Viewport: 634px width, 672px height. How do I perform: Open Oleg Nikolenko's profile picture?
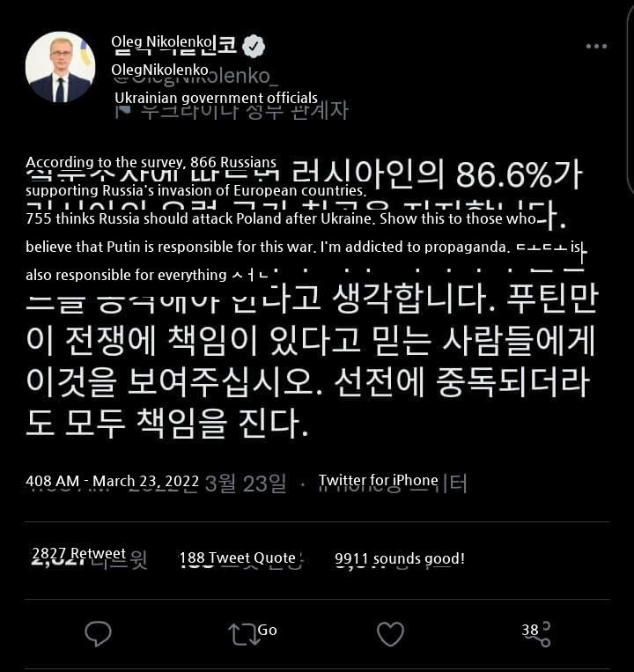(61, 67)
